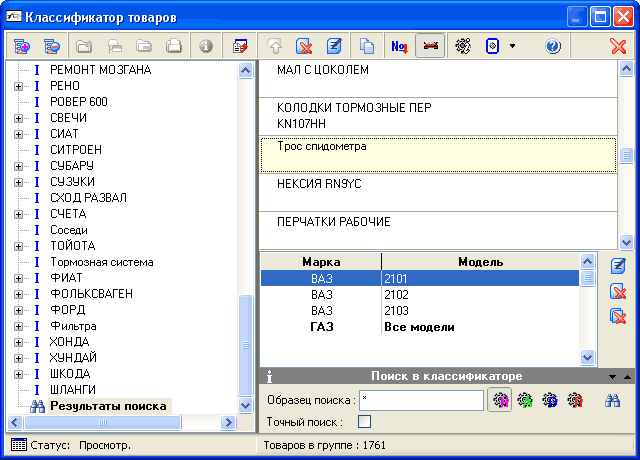The height and width of the screenshot is (460, 640).
Task: Click the copy documents toolbar icon
Action: tap(367, 46)
